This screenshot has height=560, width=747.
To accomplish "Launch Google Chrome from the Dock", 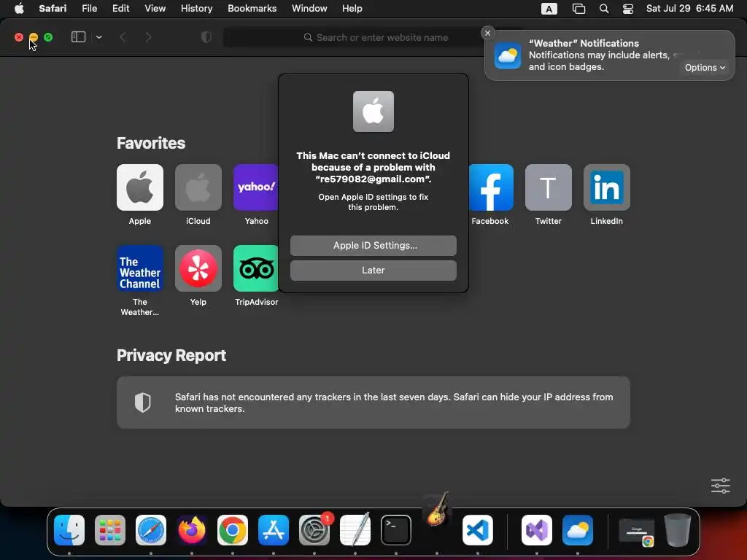I will 233,530.
